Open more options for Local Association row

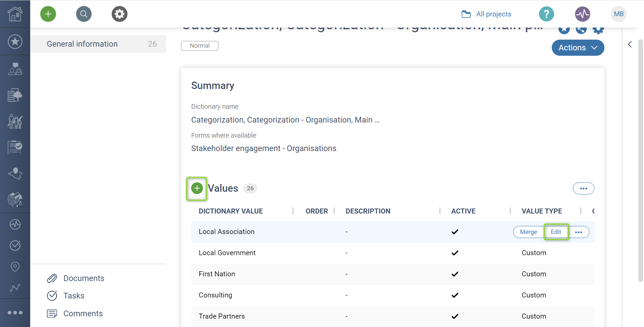[579, 232]
